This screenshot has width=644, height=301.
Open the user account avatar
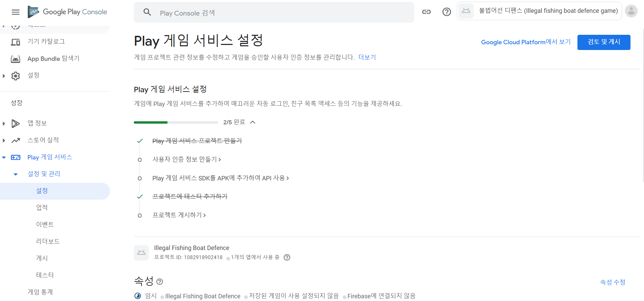coord(631,11)
